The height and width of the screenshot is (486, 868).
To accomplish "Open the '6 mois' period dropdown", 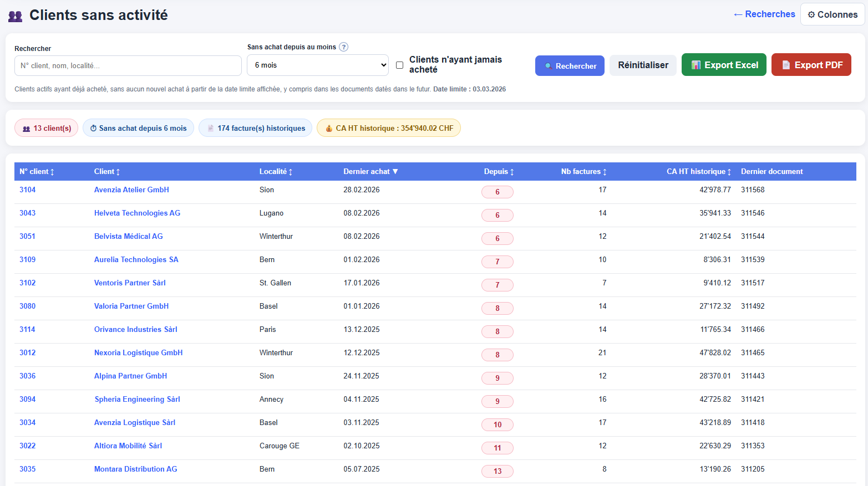I will pyautogui.click(x=318, y=65).
